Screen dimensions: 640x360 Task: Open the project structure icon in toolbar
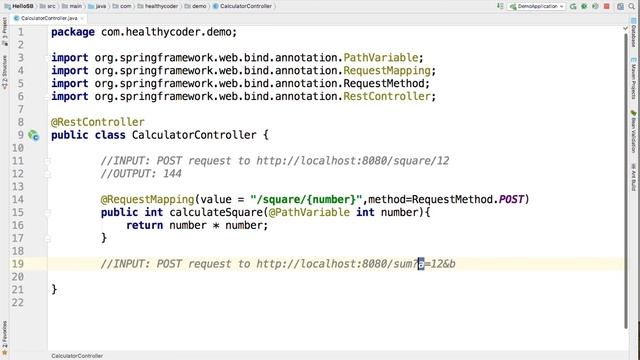pos(620,6)
